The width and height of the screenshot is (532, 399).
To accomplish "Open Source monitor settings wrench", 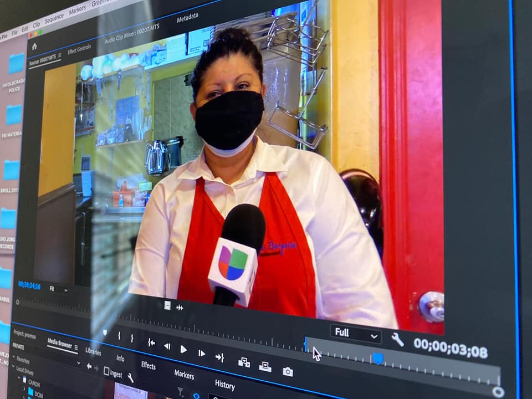I will (397, 339).
